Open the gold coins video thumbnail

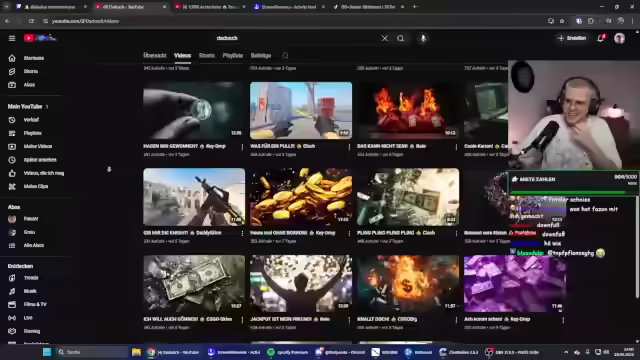point(301,197)
